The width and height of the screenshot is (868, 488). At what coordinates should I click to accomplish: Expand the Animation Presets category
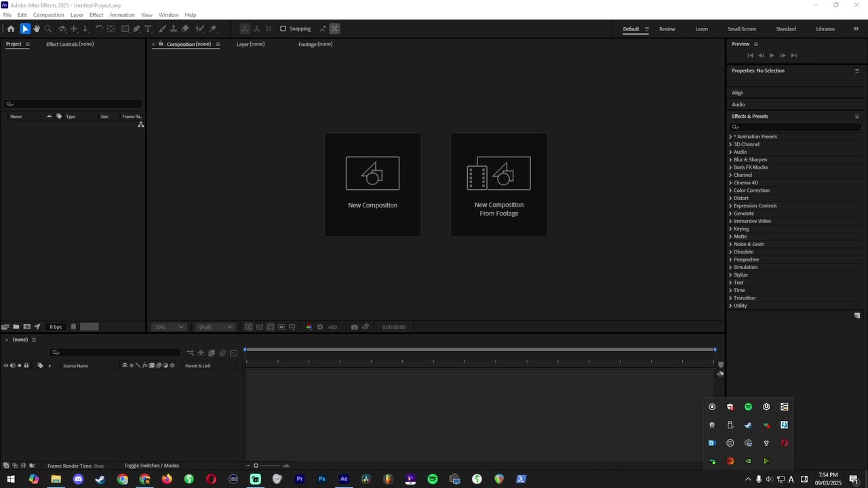click(x=730, y=137)
